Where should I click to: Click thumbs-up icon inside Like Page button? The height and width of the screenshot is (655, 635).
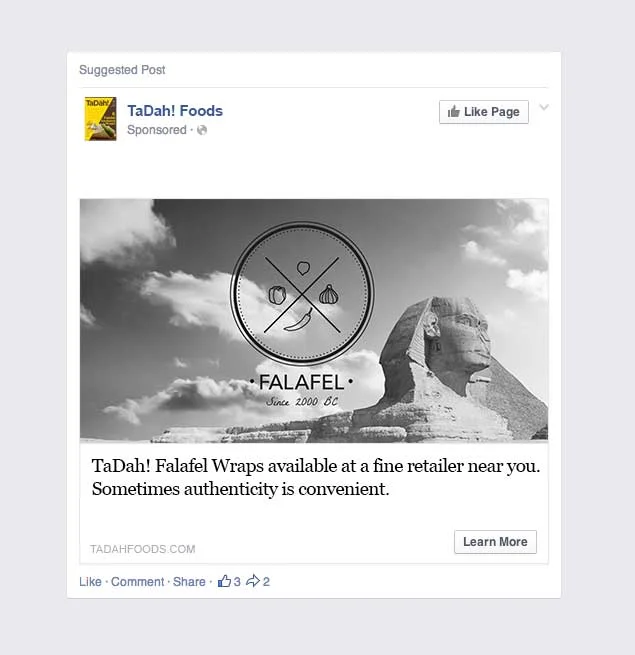[454, 112]
